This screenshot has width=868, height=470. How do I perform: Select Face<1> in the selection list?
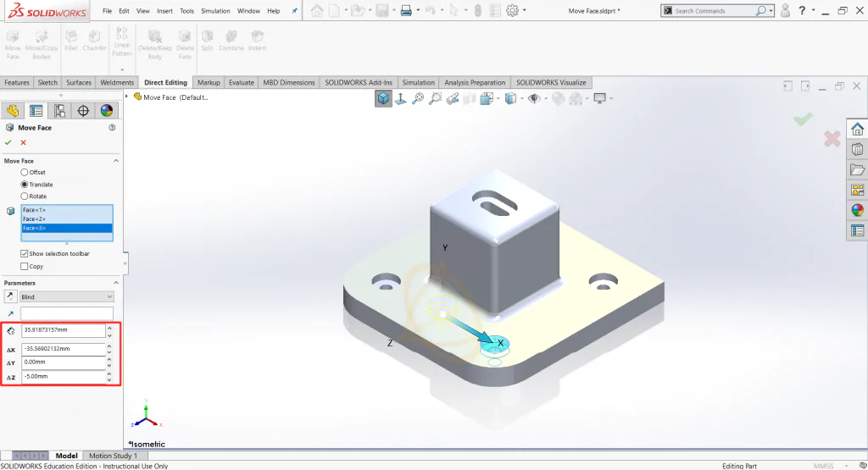pos(67,210)
